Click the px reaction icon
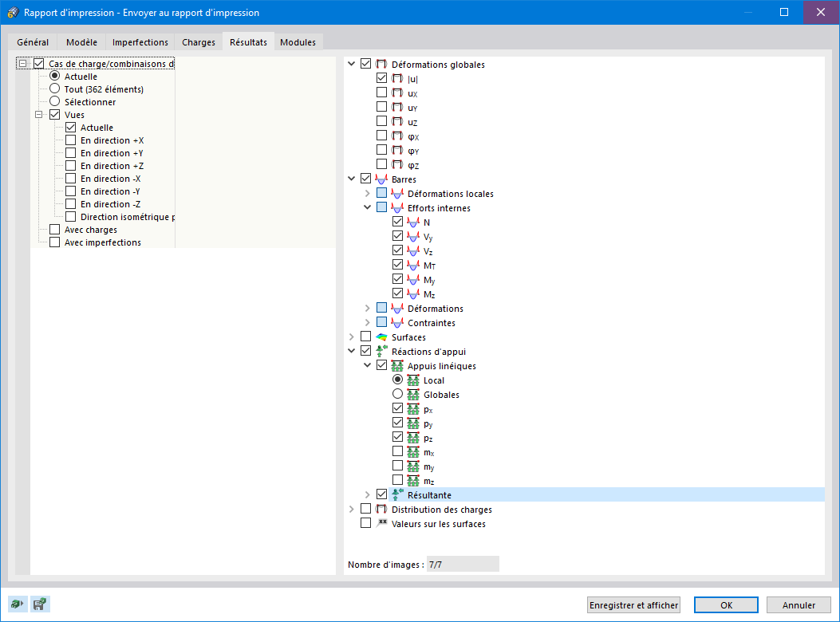The height and width of the screenshot is (622, 840). [413, 409]
